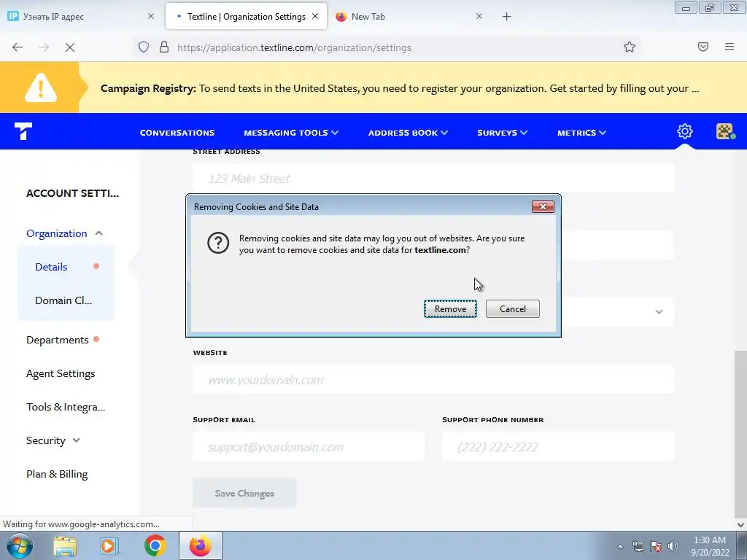Open File Explorer from the taskbar
The width and height of the screenshot is (747, 560).
[x=65, y=546]
